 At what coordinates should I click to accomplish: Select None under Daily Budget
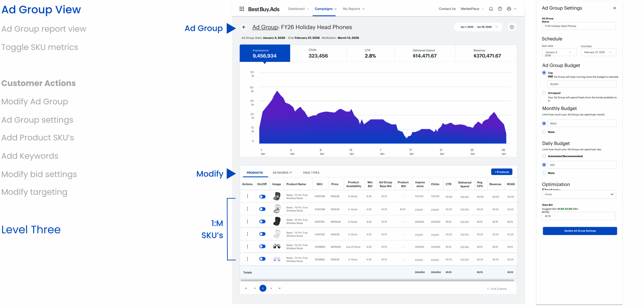click(x=544, y=173)
